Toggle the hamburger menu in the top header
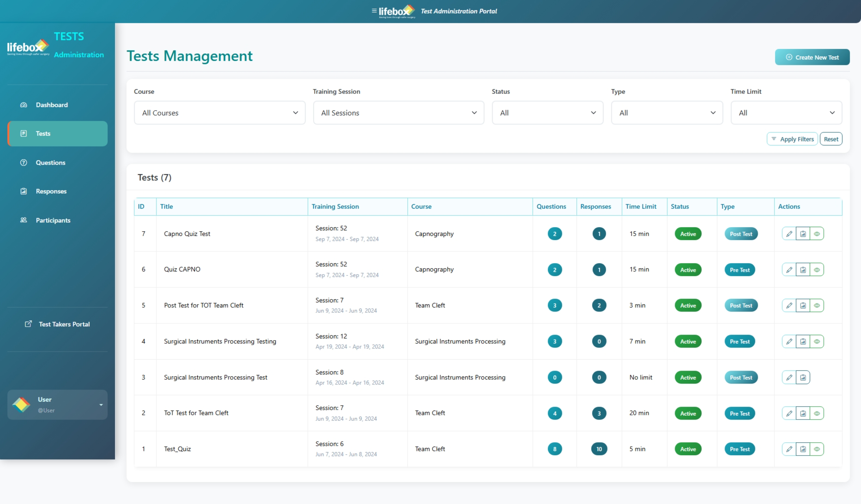Image resolution: width=861 pixels, height=504 pixels. [x=374, y=11]
